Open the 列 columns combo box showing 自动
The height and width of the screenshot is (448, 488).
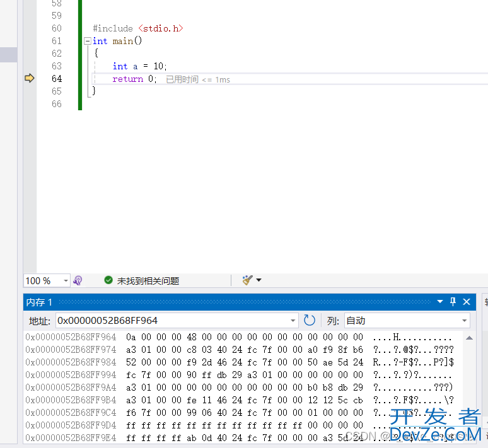click(407, 321)
